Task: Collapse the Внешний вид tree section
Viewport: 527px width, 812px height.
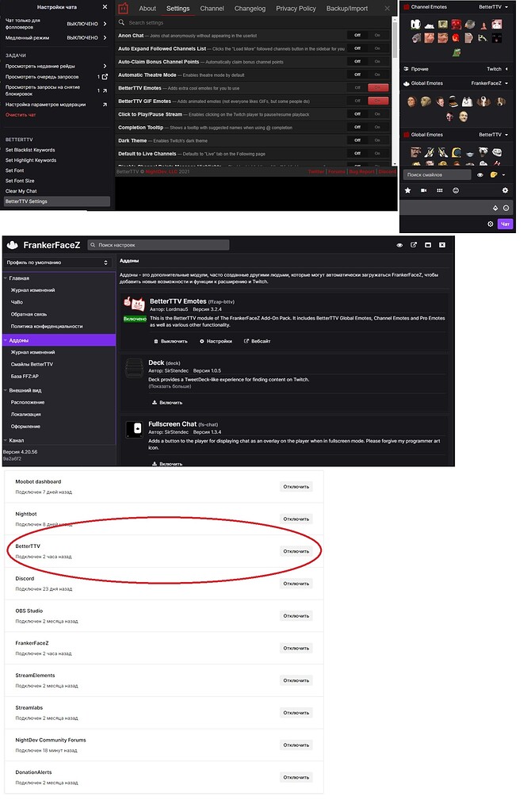Action: click(6, 390)
